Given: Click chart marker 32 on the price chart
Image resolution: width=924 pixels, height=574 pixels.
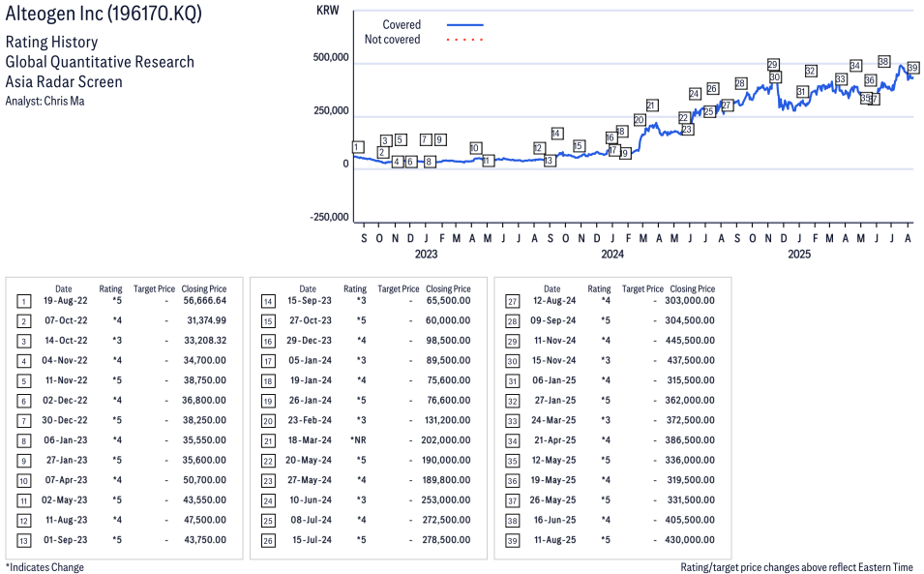Looking at the screenshot, I should (811, 71).
